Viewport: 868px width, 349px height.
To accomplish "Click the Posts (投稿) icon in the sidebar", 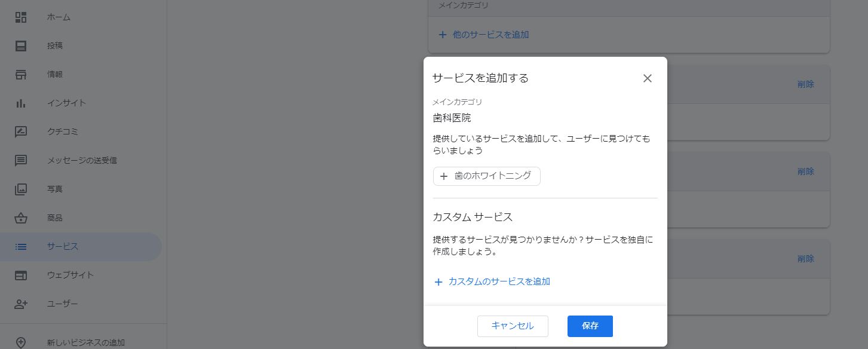I will [x=21, y=45].
